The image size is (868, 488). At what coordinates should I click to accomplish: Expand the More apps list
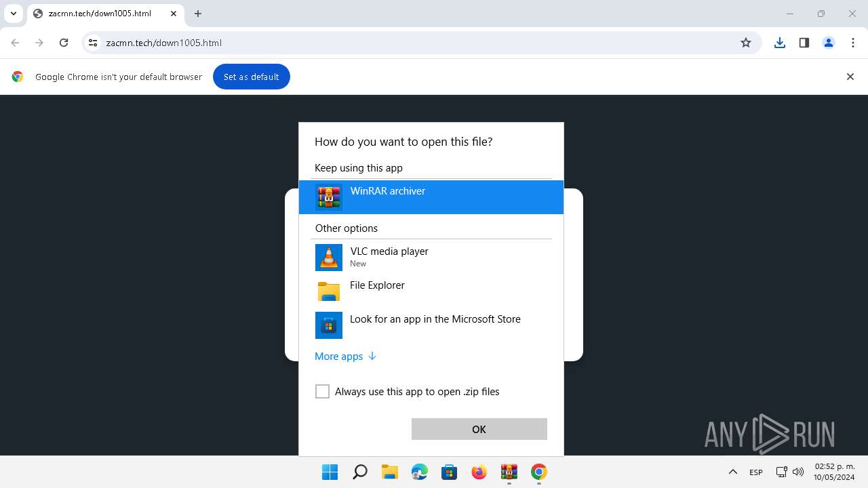click(345, 357)
